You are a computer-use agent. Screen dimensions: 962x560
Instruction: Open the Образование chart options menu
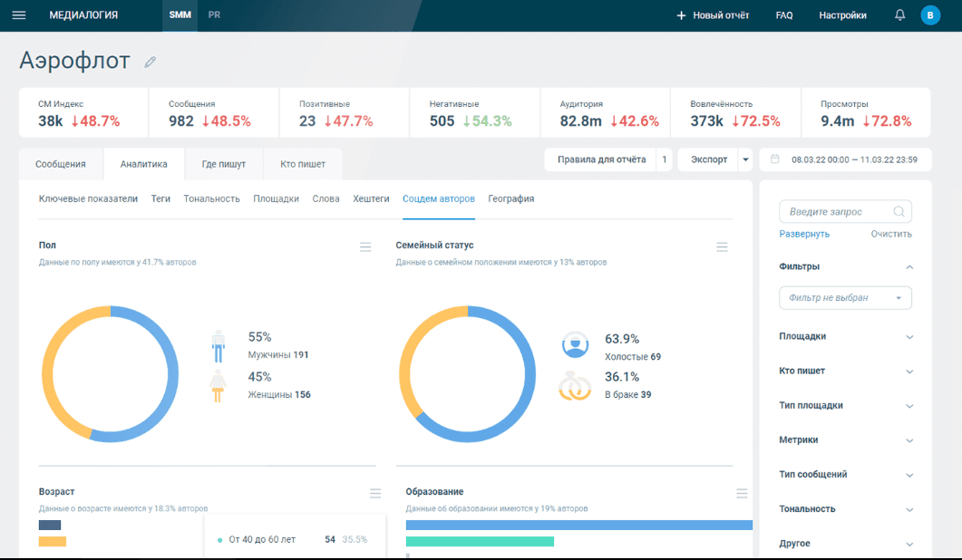coord(742,493)
